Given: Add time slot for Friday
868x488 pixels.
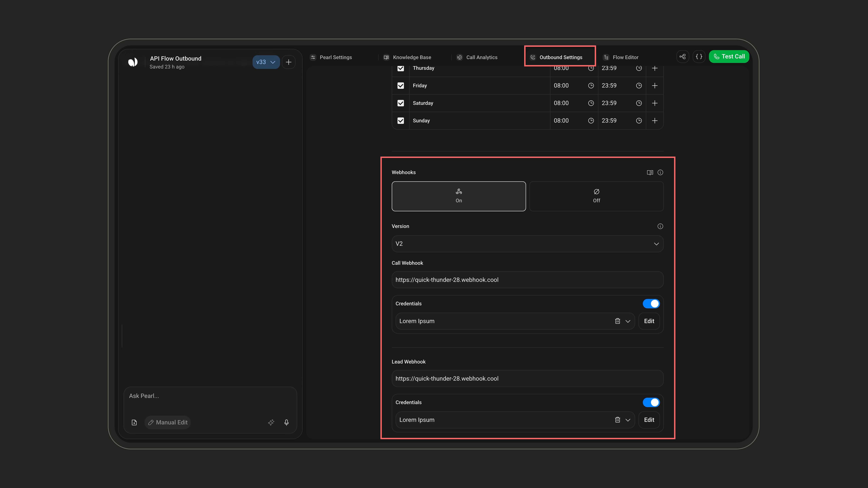Looking at the screenshot, I should (654, 86).
